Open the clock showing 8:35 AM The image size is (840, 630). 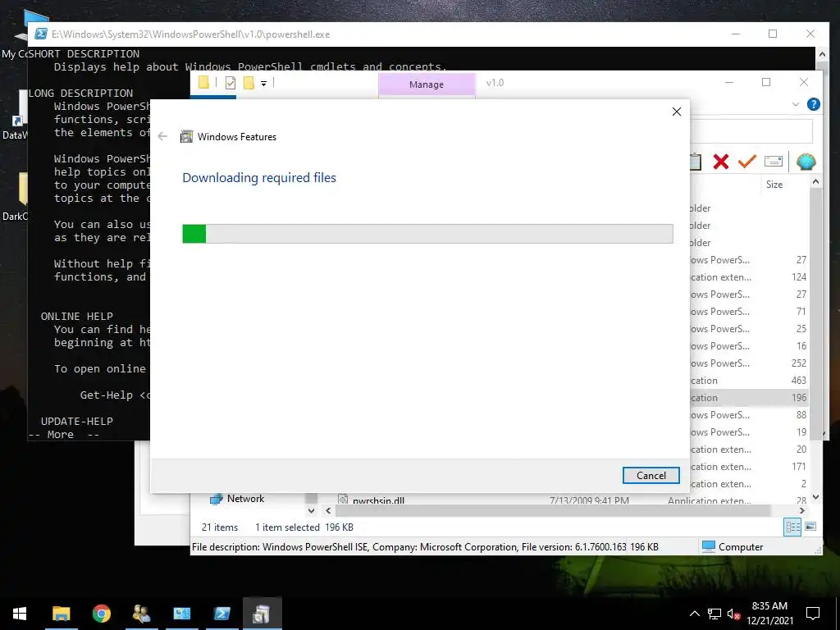pyautogui.click(x=769, y=614)
